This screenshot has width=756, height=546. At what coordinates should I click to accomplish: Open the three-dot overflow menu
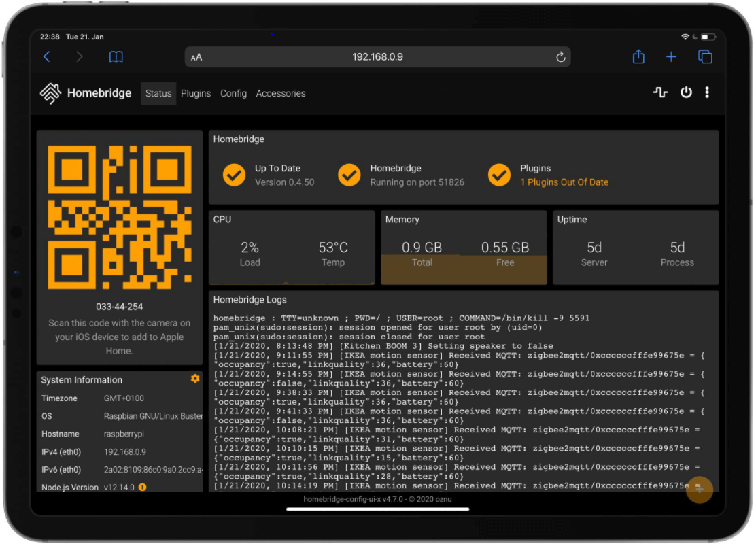(707, 92)
